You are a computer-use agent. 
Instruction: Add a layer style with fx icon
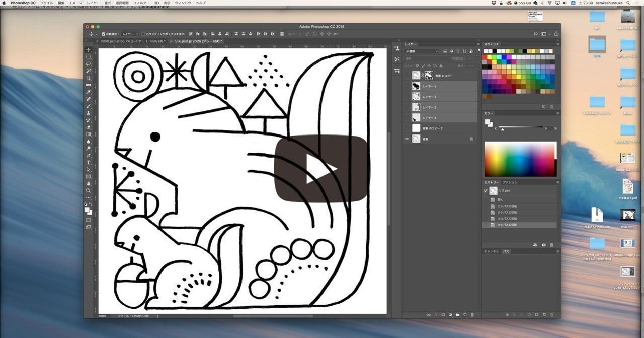tap(436, 315)
